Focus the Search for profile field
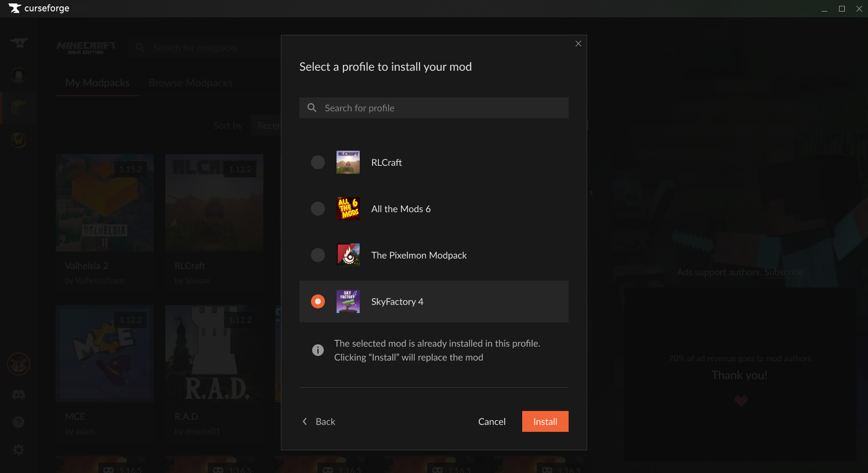This screenshot has width=868, height=473. click(x=434, y=108)
